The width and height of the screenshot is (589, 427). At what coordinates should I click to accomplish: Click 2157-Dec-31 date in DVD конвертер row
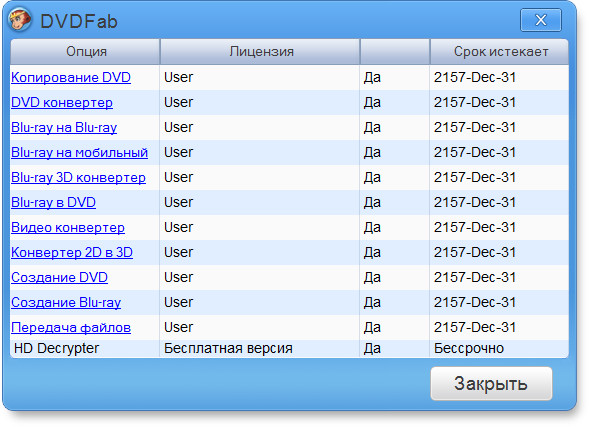click(475, 102)
